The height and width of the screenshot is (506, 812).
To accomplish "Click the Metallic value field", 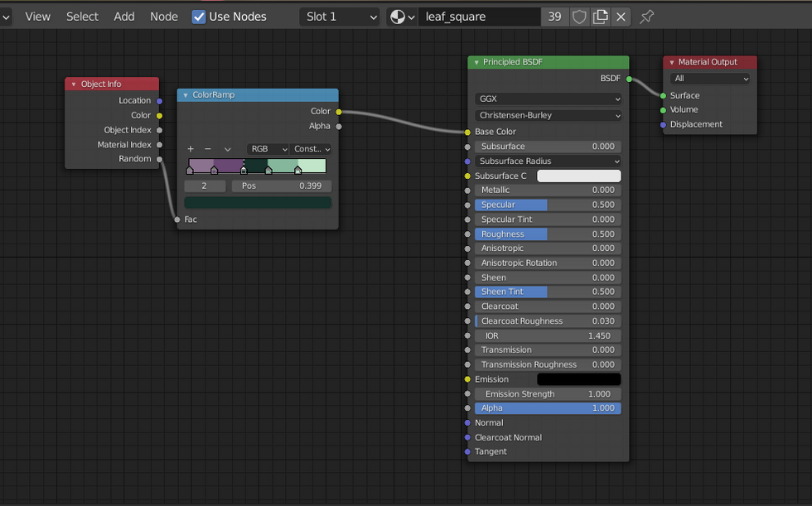I will point(548,190).
